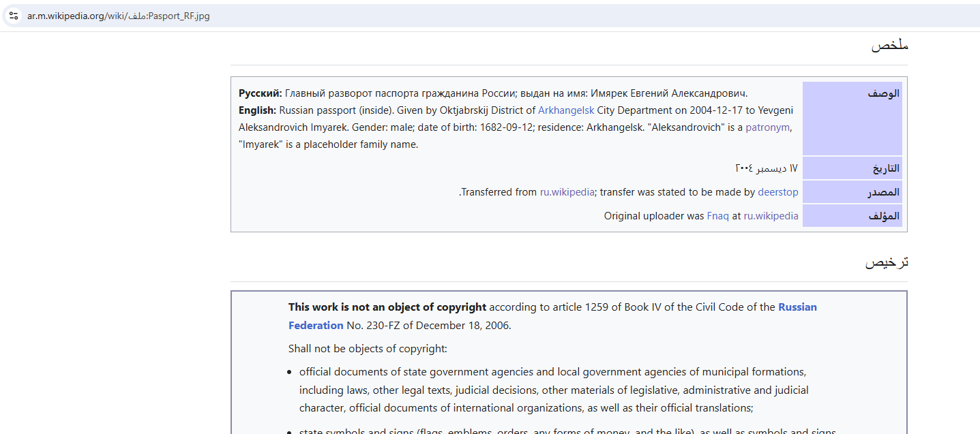This screenshot has height=434, width=980.
Task: Click the date value ١٧ ديسمبر ٢٠٠٤
Action: pos(766,168)
